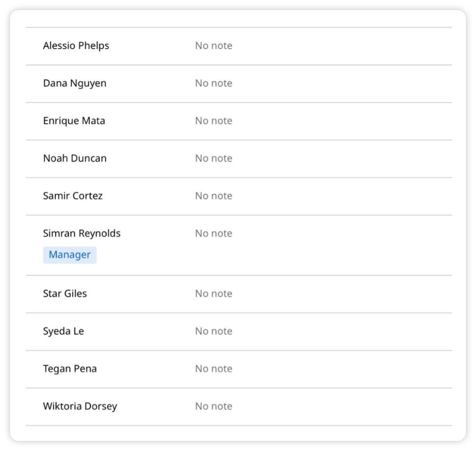Select the name Alessio Phelps
This screenshot has width=476, height=451.
coord(76,46)
